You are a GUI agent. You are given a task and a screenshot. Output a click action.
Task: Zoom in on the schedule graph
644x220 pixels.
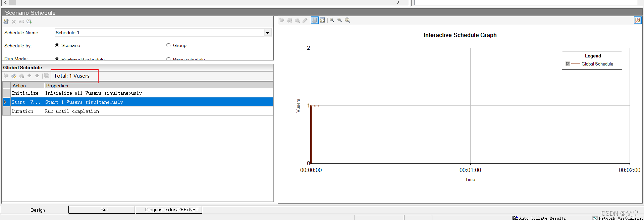click(x=332, y=20)
